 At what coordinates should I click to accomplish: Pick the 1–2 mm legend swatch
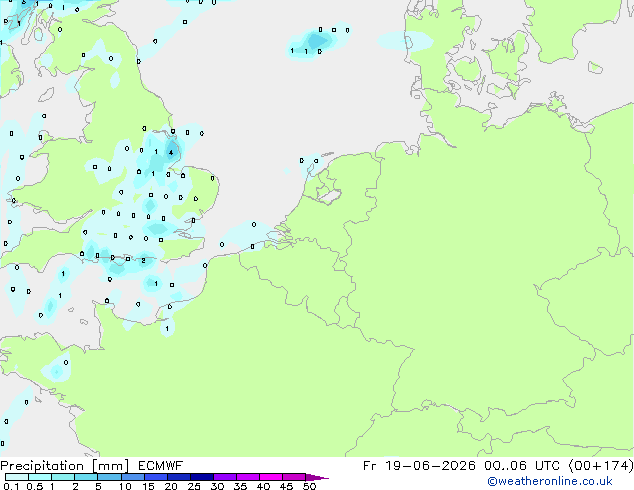63,477
